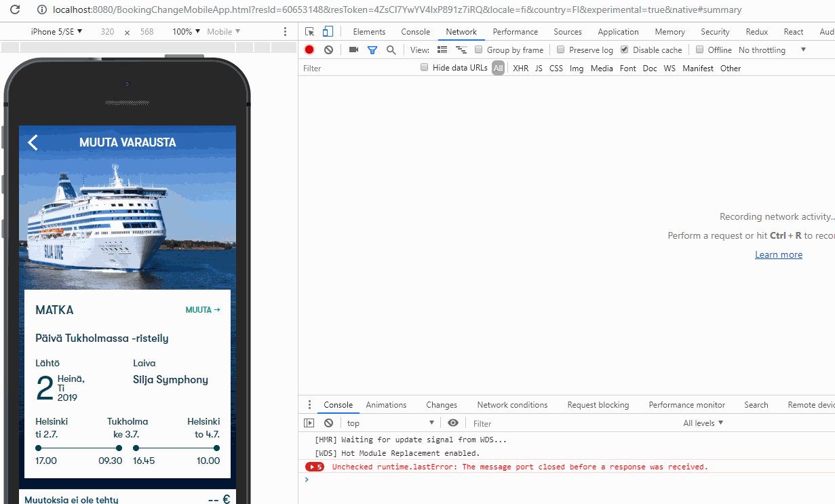Screen dimensions: 835x504
Task: Open the Security tab
Action: click(x=715, y=32)
